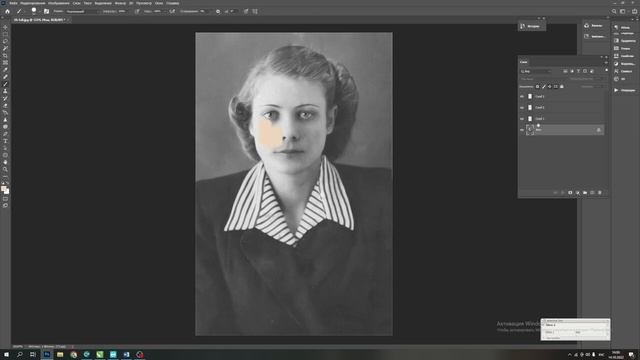The width and height of the screenshot is (640, 360).
Task: Toggle lock all padlock in Layers panel
Action: (x=562, y=87)
